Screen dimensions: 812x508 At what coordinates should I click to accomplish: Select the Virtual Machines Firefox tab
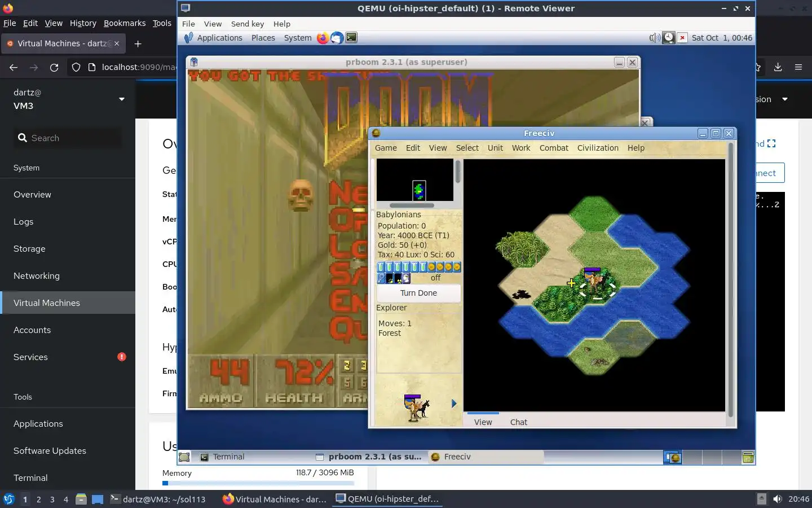[x=63, y=43]
